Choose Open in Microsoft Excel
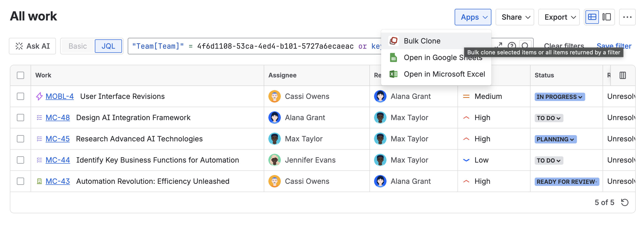This screenshot has width=644, height=233. tap(444, 74)
